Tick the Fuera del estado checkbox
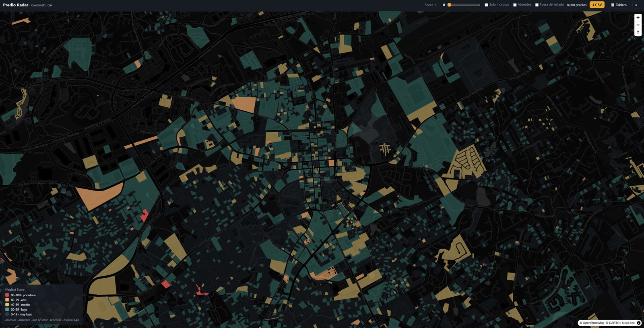Image resolution: width=644 pixels, height=328 pixels. [x=537, y=5]
